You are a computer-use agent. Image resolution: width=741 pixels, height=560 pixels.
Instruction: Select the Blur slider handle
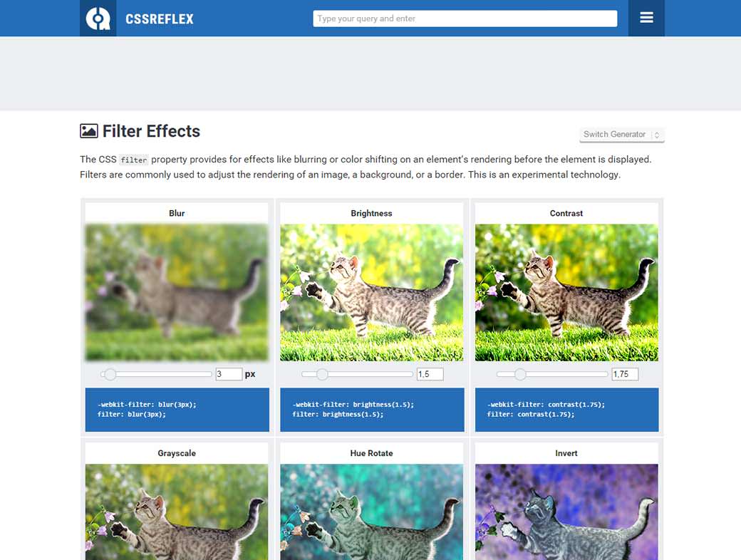coord(110,373)
